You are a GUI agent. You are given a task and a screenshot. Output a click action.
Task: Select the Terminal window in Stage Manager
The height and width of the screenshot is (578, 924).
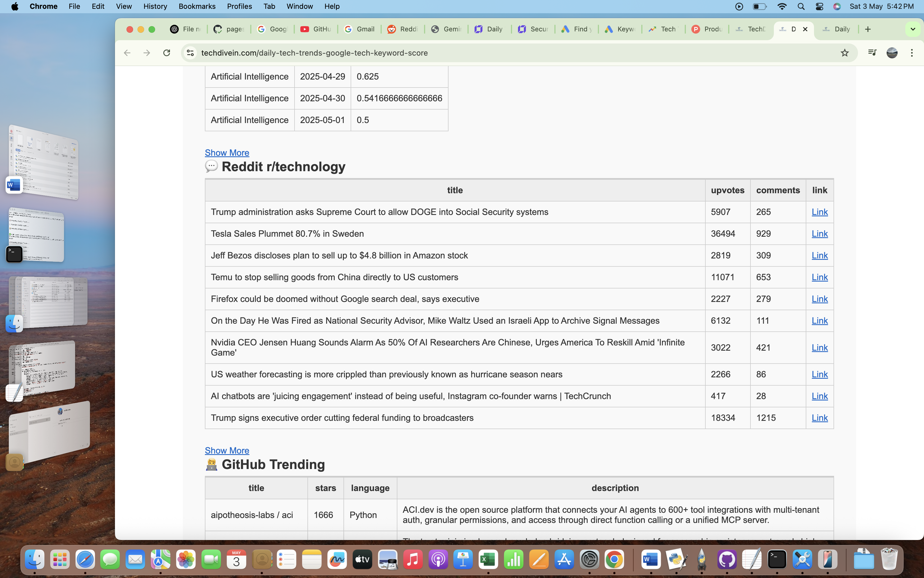pos(37,235)
